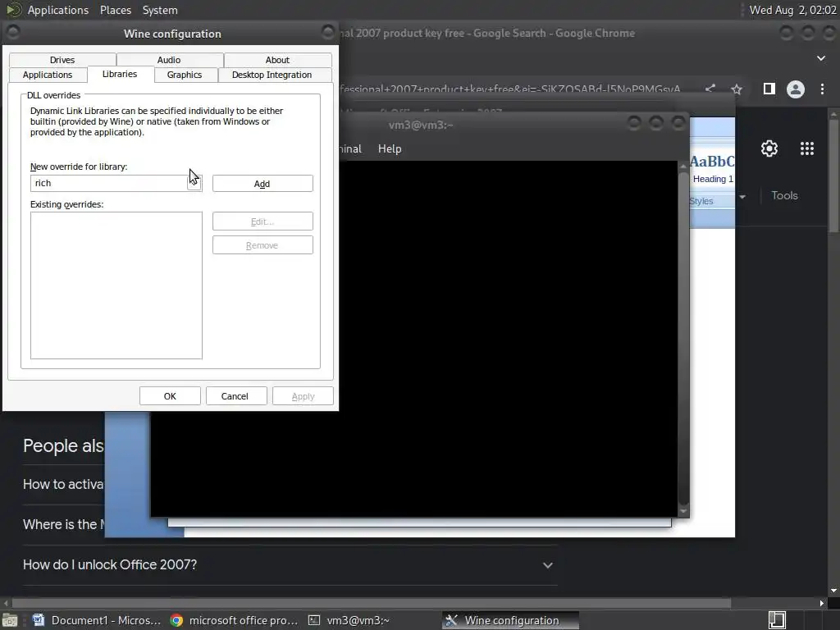Click the Chrome address bar URL
840x630 pixels.
[510, 89]
